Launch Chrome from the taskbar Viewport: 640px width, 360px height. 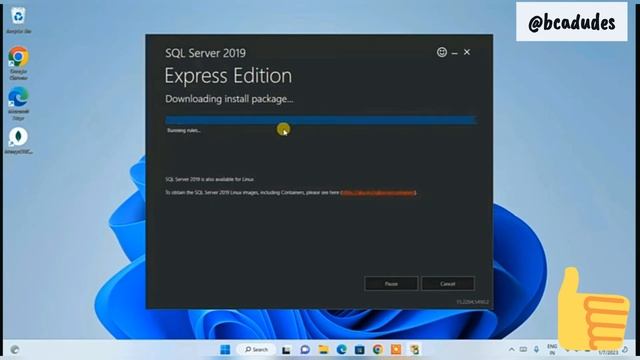378,349
